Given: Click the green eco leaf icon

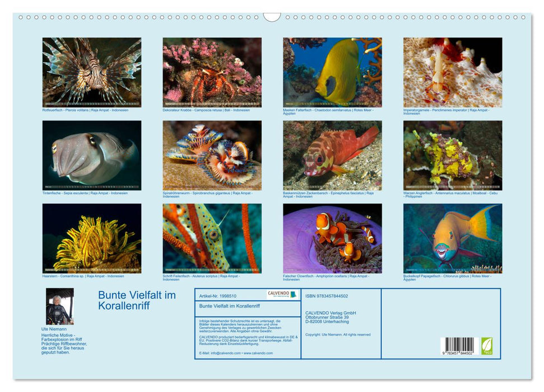Looking at the screenshot, I should pyautogui.click(x=487, y=346).
